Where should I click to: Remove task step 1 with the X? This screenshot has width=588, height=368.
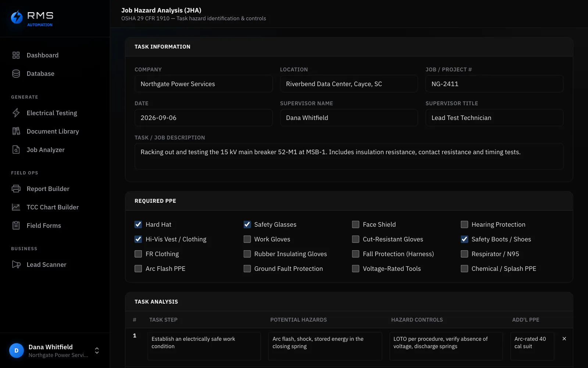[564, 339]
